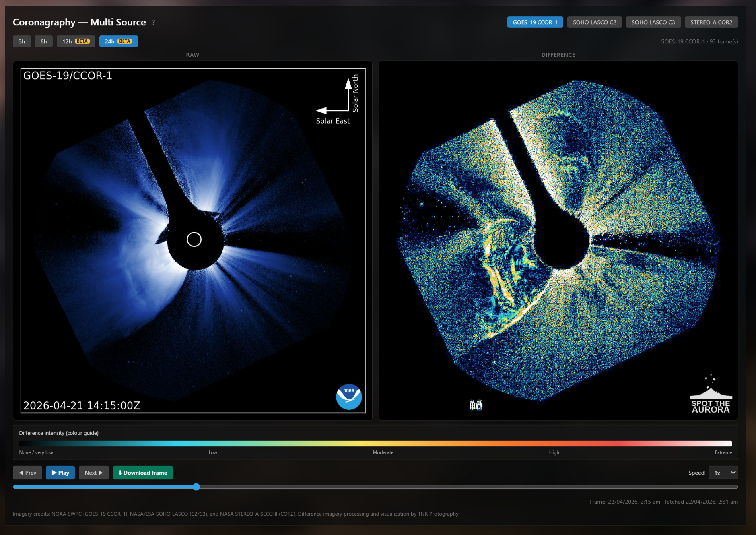
Task: Choose the 24h beta time range
Action: coord(118,41)
